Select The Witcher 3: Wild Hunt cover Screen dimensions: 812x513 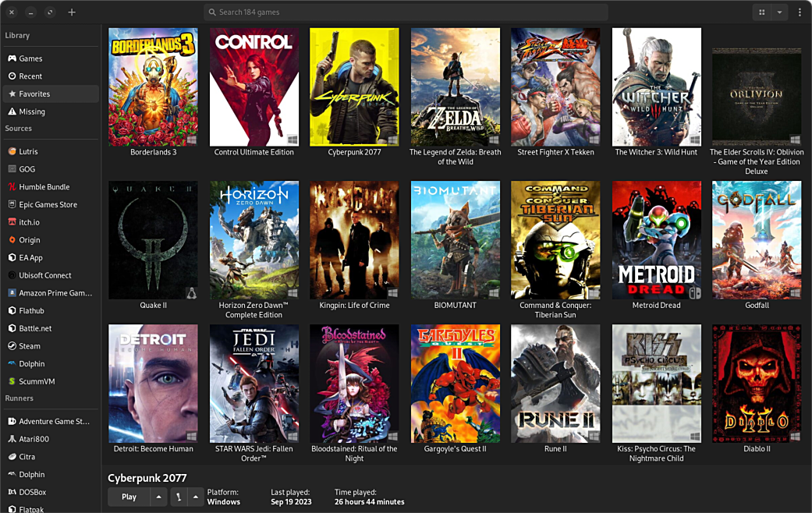pyautogui.click(x=656, y=87)
